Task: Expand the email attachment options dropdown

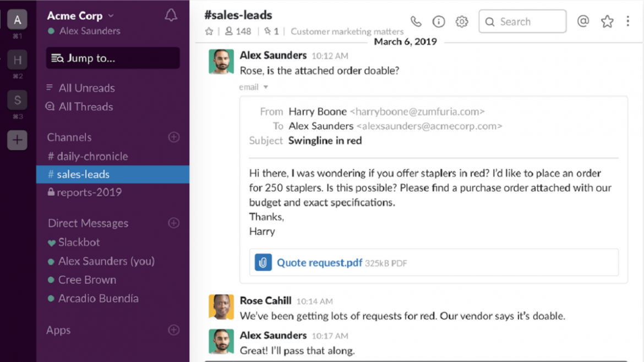Action: point(265,87)
